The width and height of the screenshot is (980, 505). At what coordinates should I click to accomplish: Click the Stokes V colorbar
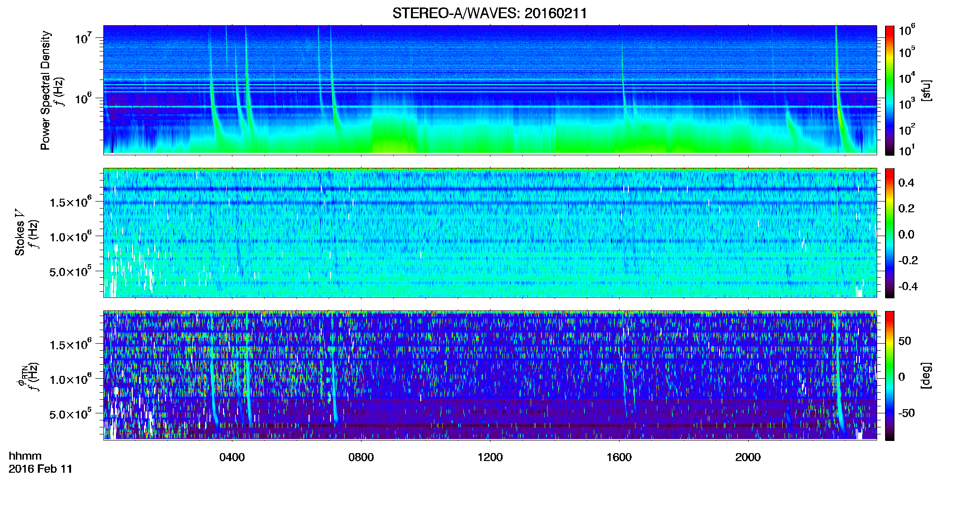pos(890,233)
